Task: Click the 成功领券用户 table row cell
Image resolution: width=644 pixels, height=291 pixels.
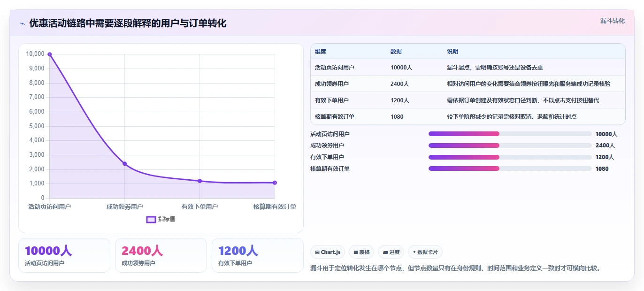Action: point(348,84)
